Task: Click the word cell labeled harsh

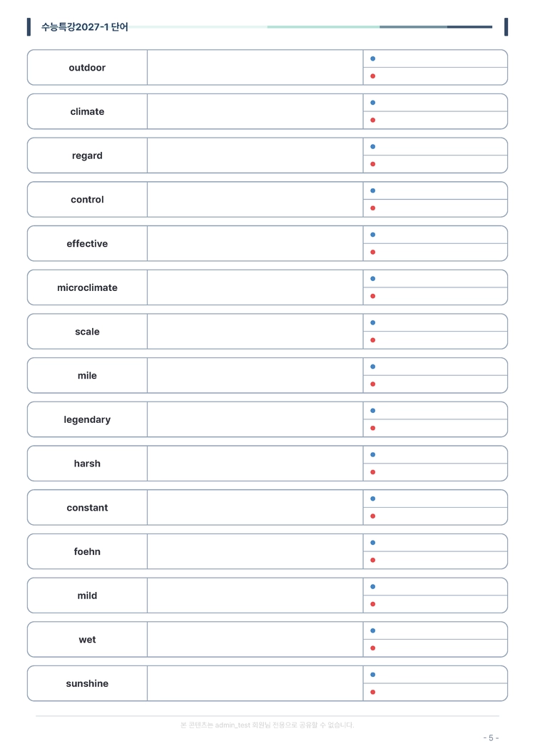Action: pos(87,464)
